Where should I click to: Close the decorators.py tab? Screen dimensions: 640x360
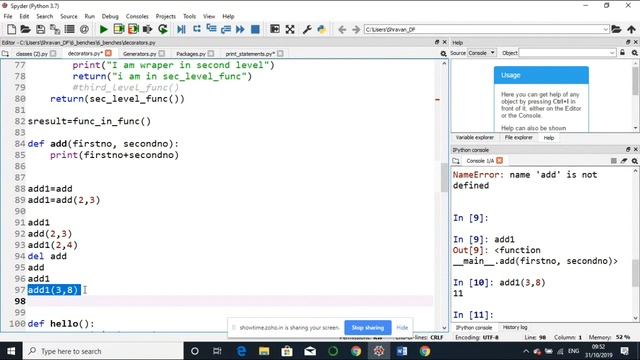tap(108, 53)
